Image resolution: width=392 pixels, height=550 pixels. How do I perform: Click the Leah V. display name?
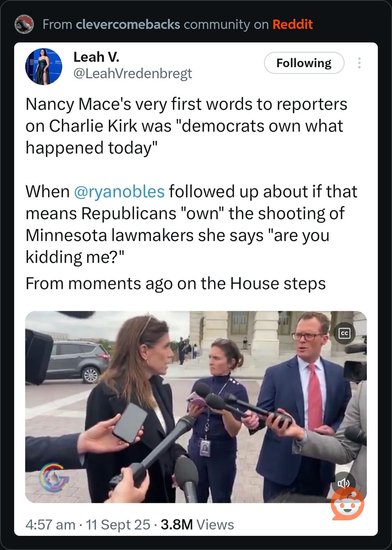[x=96, y=57]
